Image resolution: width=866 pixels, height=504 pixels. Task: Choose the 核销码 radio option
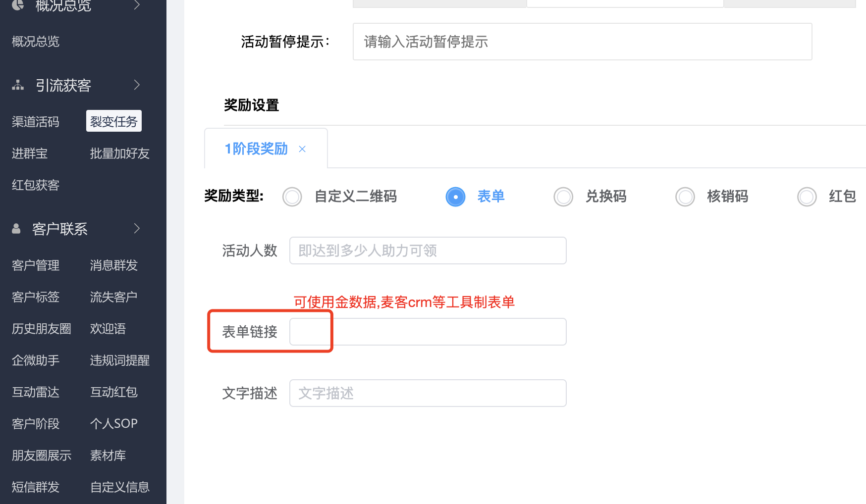(x=685, y=197)
